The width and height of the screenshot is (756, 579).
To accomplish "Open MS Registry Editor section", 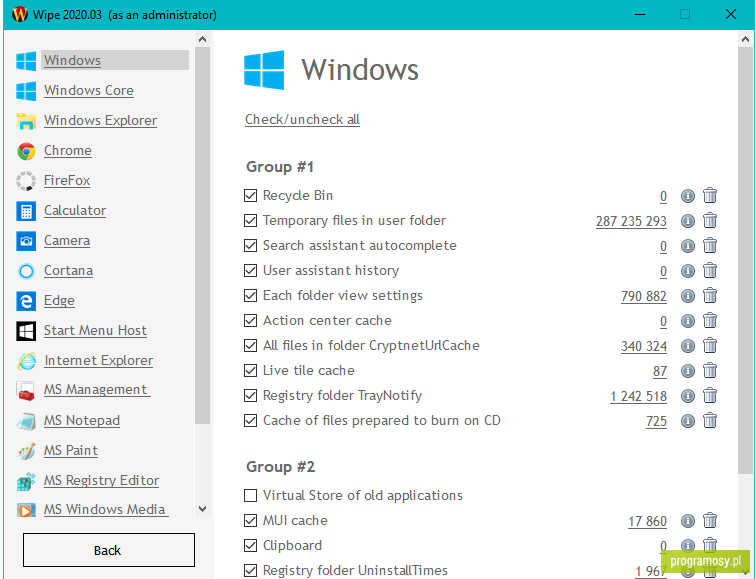I will pyautogui.click(x=101, y=481).
